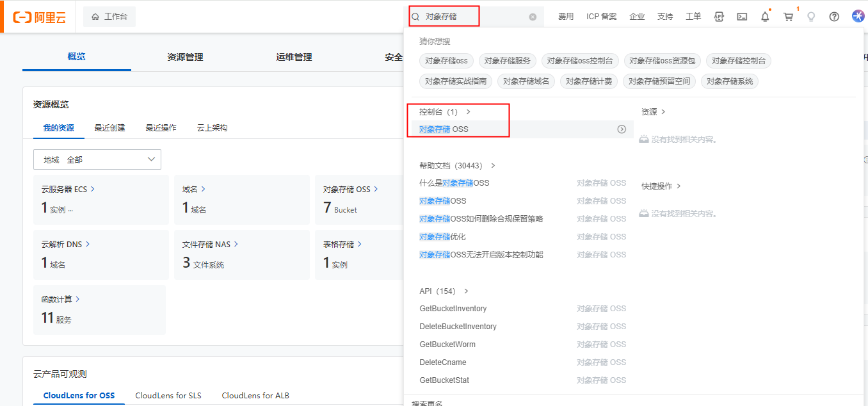Select the 云上架构 sub-tab
Viewport: 868px width, 406px height.
(212, 127)
